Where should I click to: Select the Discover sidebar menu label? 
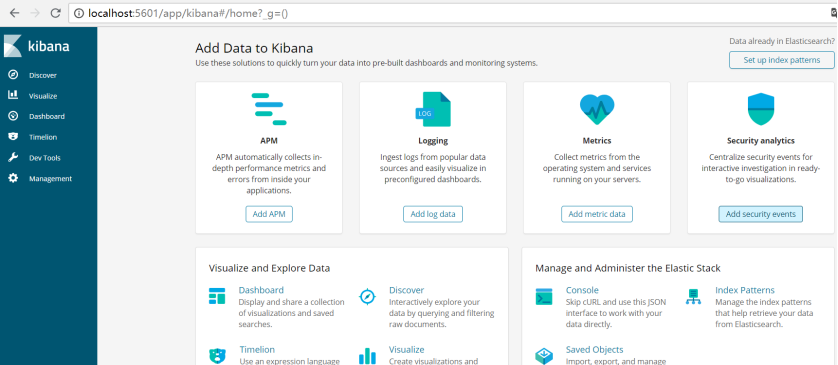pos(43,75)
